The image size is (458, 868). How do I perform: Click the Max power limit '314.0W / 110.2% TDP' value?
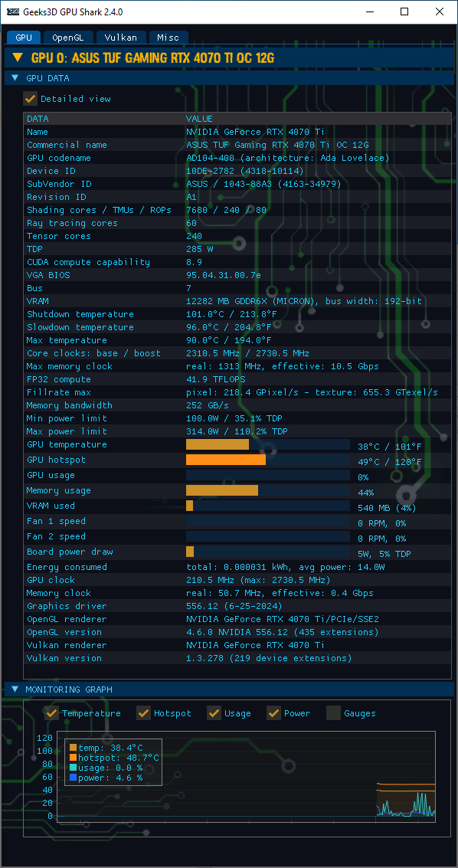[237, 431]
